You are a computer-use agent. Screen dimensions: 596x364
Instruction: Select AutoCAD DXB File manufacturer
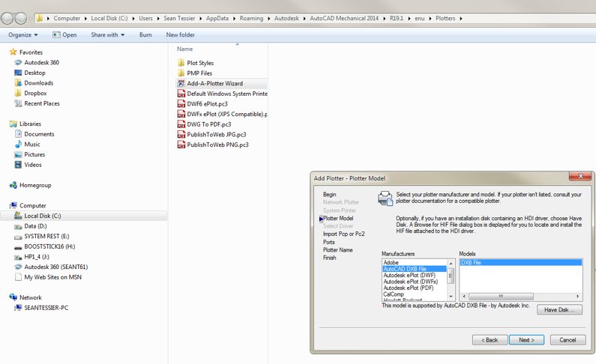click(x=415, y=269)
